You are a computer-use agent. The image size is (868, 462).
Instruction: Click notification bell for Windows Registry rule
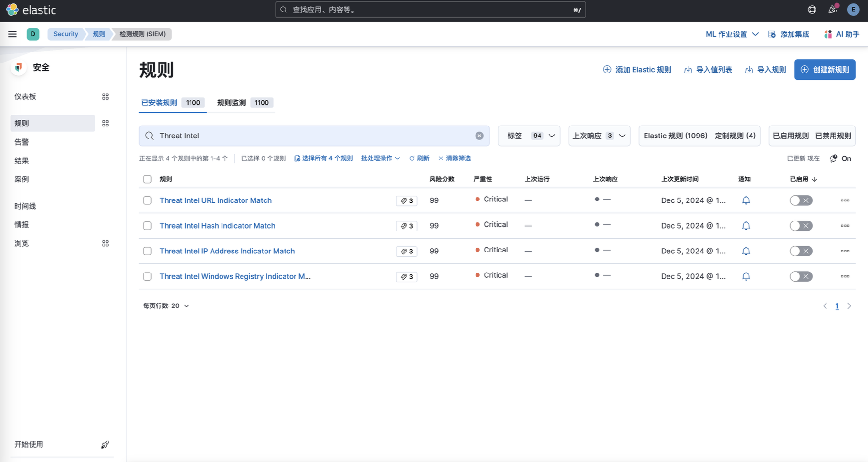[x=746, y=276]
